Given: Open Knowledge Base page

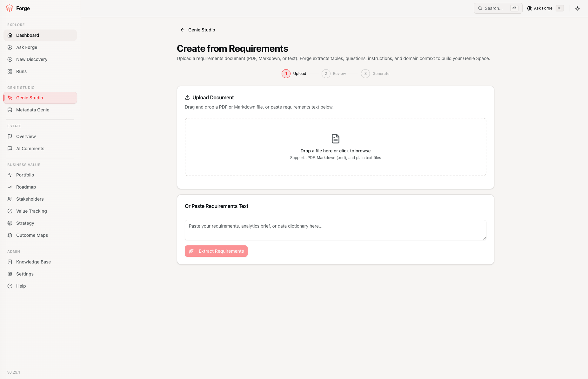Looking at the screenshot, I should click(x=40, y=262).
